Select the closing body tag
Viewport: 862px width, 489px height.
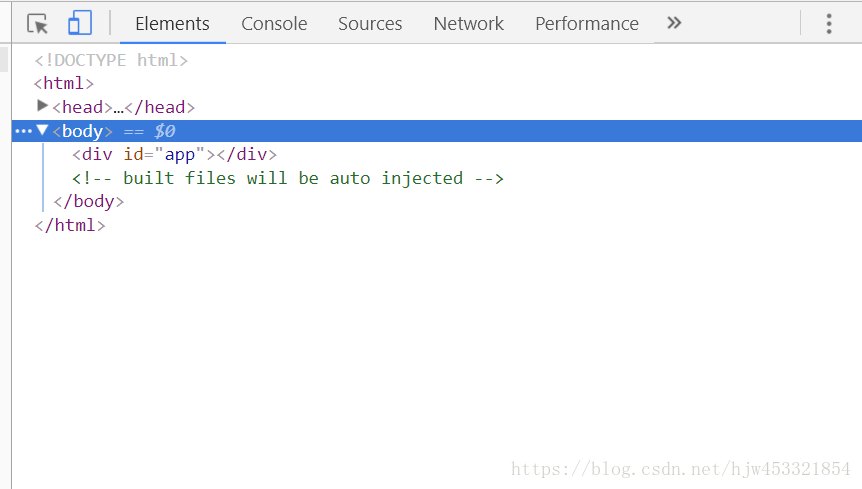click(89, 201)
